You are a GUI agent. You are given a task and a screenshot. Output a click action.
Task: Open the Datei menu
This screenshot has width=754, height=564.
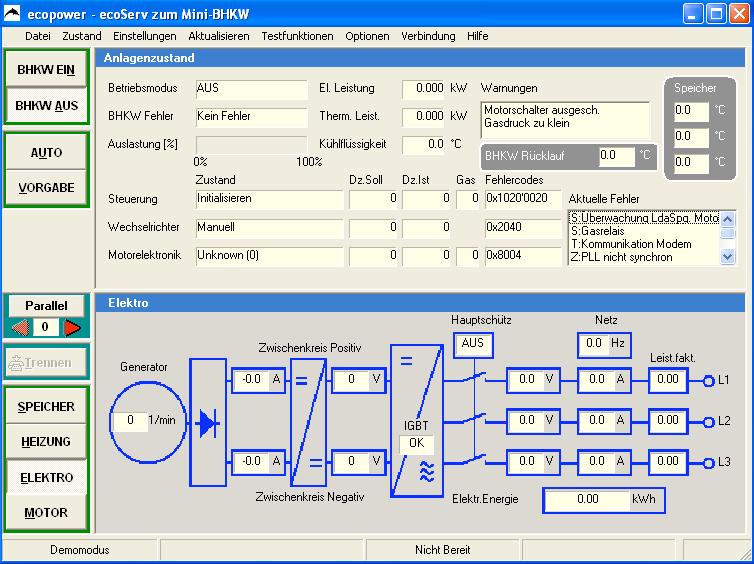pos(38,36)
